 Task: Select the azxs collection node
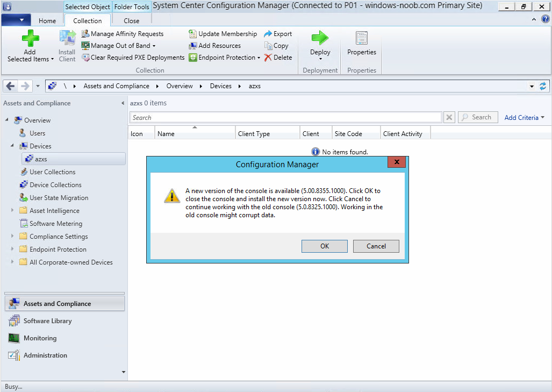pyautogui.click(x=74, y=159)
